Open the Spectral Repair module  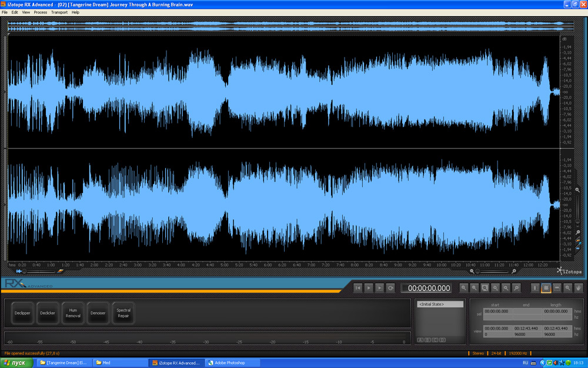coord(123,313)
